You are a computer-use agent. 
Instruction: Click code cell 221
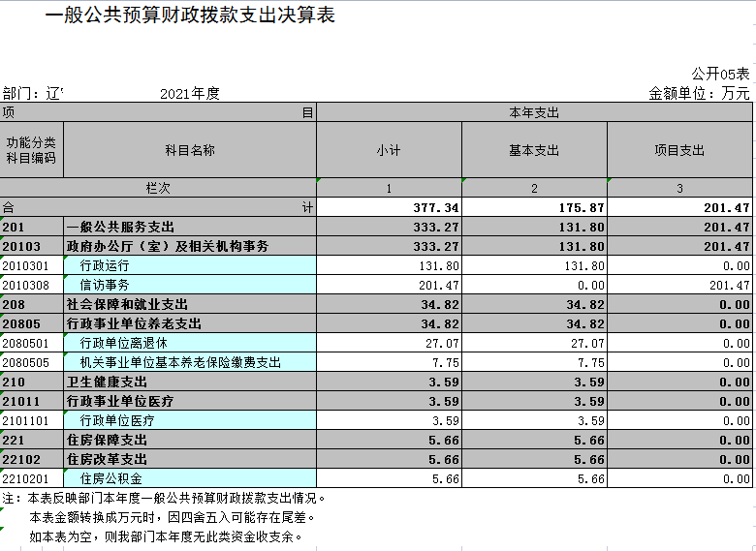[x=31, y=440]
